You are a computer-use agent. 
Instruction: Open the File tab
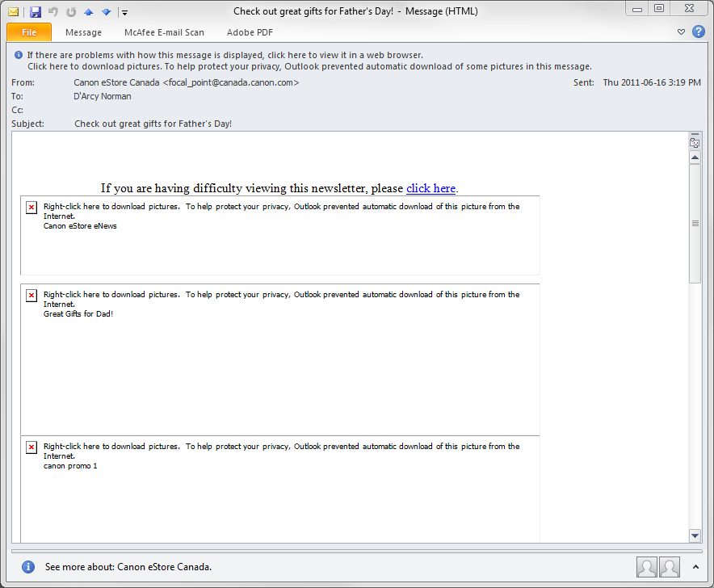(29, 32)
